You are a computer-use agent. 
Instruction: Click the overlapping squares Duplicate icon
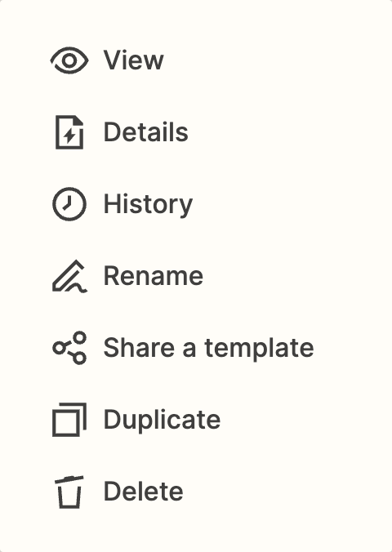(69, 420)
